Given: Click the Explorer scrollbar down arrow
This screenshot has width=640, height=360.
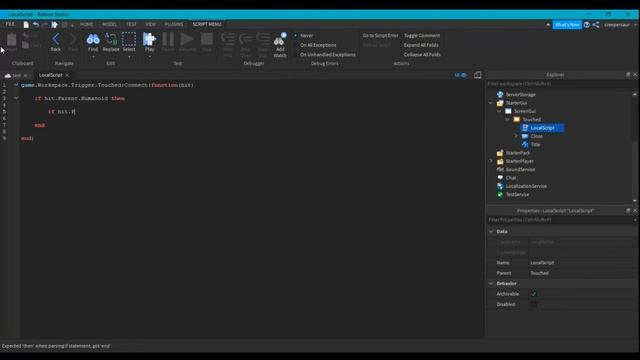Looking at the screenshot, I should 634,201.
